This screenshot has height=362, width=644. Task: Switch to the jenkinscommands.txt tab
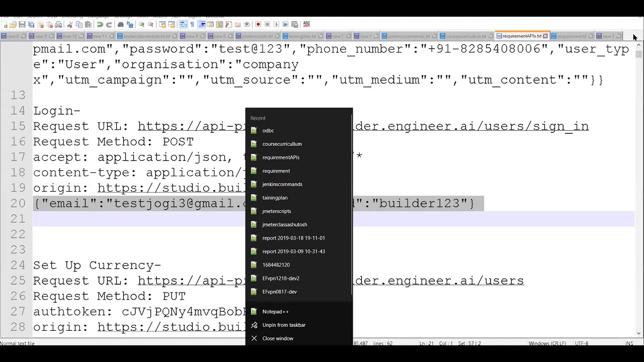pos(410,36)
